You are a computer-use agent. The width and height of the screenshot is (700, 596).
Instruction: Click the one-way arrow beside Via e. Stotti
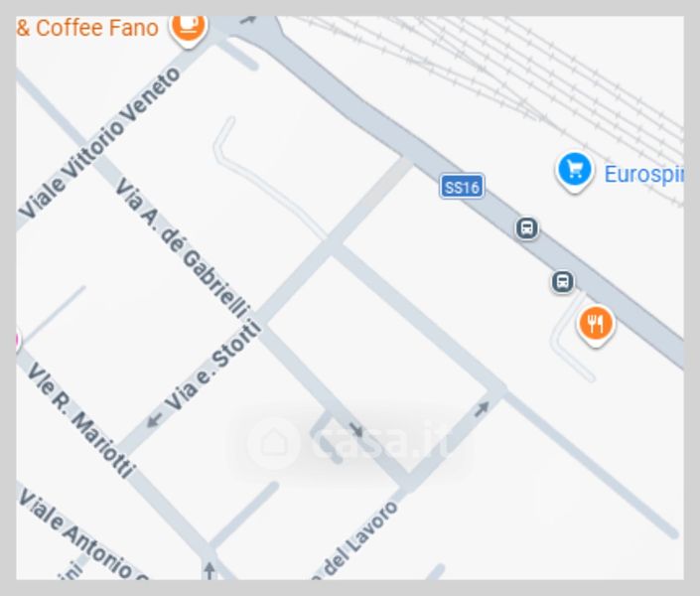tap(155, 420)
